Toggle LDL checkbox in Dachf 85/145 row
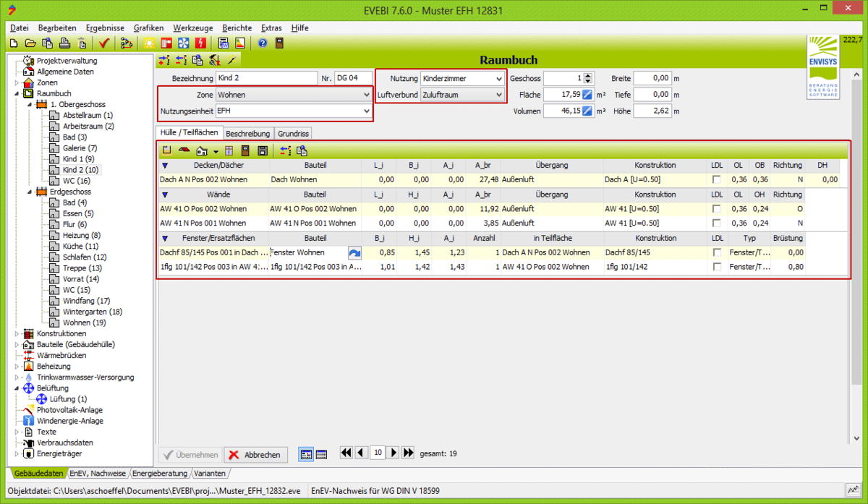 click(x=717, y=253)
